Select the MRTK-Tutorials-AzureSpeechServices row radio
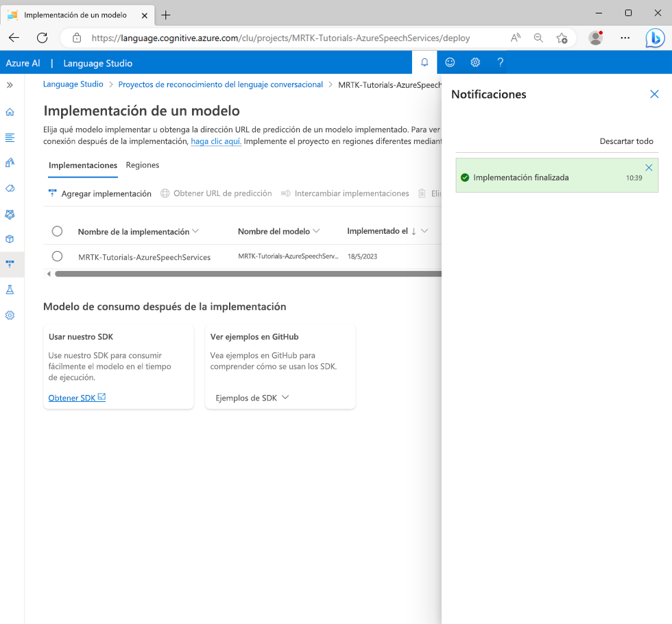672x624 pixels. pyautogui.click(x=57, y=256)
